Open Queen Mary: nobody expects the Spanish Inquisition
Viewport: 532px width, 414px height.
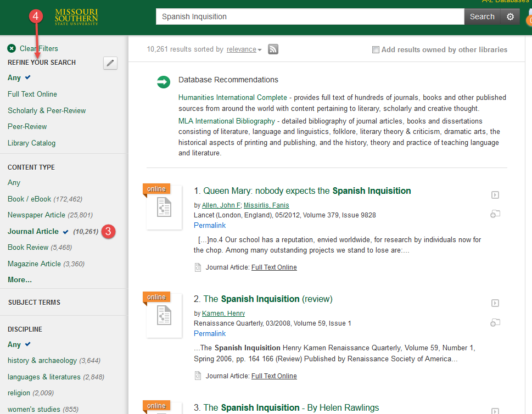(x=307, y=191)
